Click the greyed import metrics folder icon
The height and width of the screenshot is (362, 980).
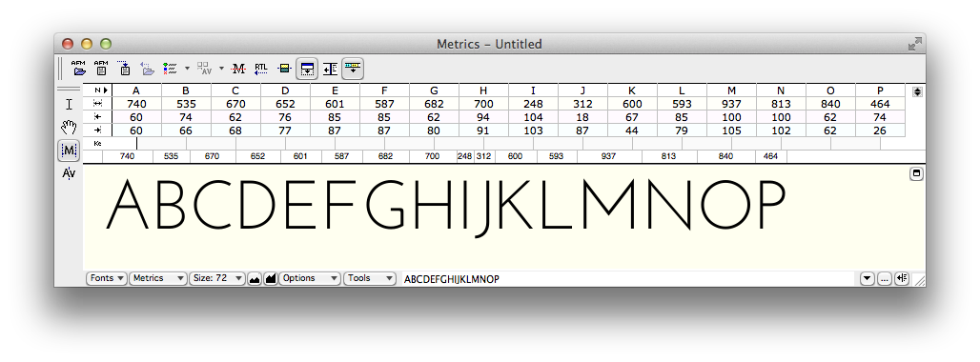147,68
